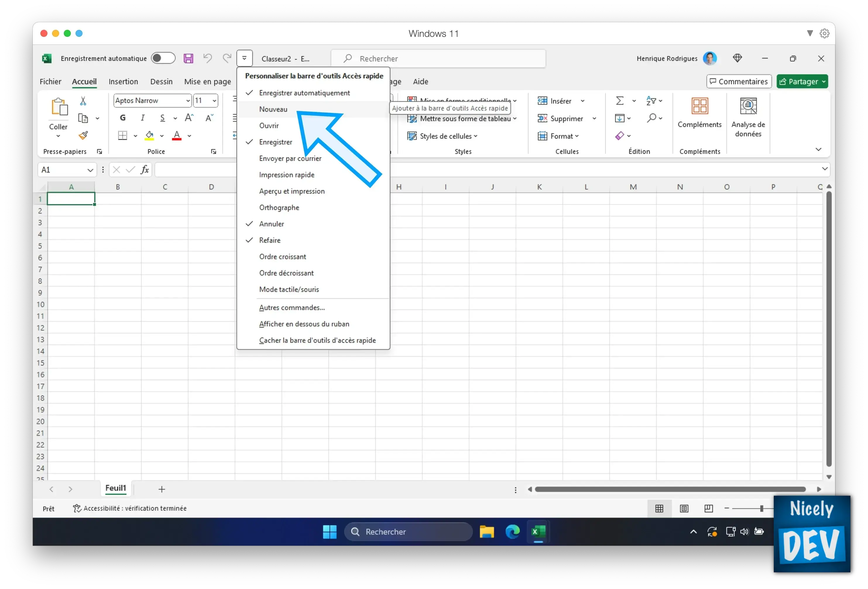Open Microsoft Edge from the taskbar
The width and height of the screenshot is (868, 589).
pos(512,531)
